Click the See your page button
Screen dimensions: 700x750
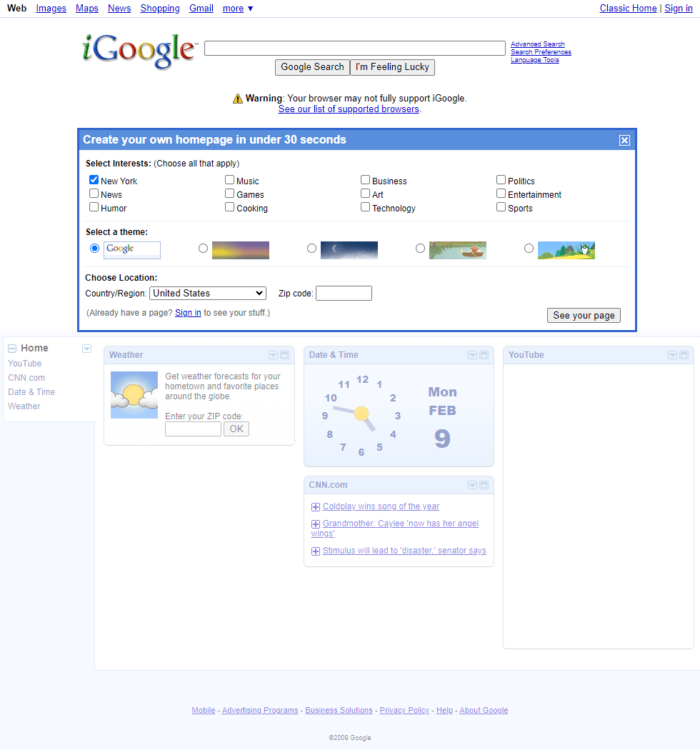point(584,316)
